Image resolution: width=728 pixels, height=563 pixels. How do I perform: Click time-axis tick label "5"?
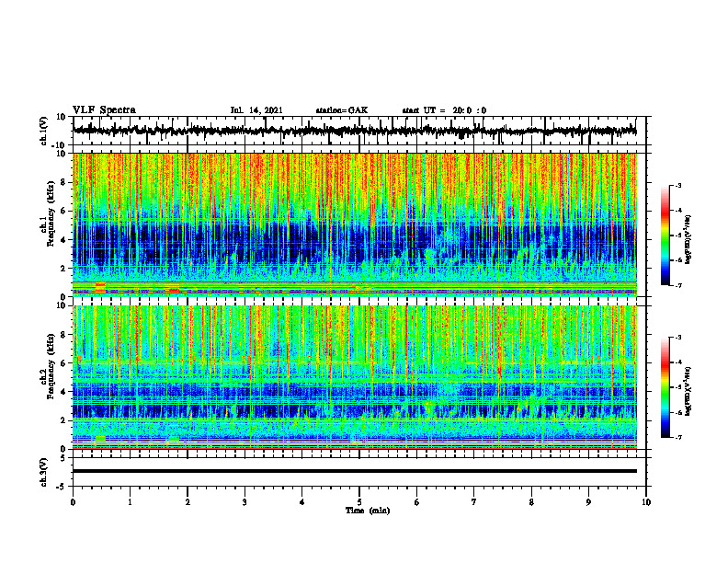[x=359, y=502]
